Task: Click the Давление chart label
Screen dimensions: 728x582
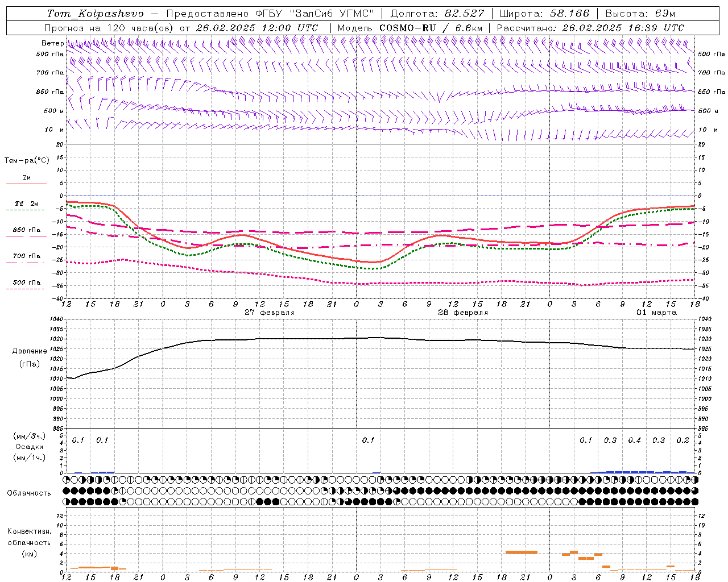Action: pos(30,351)
